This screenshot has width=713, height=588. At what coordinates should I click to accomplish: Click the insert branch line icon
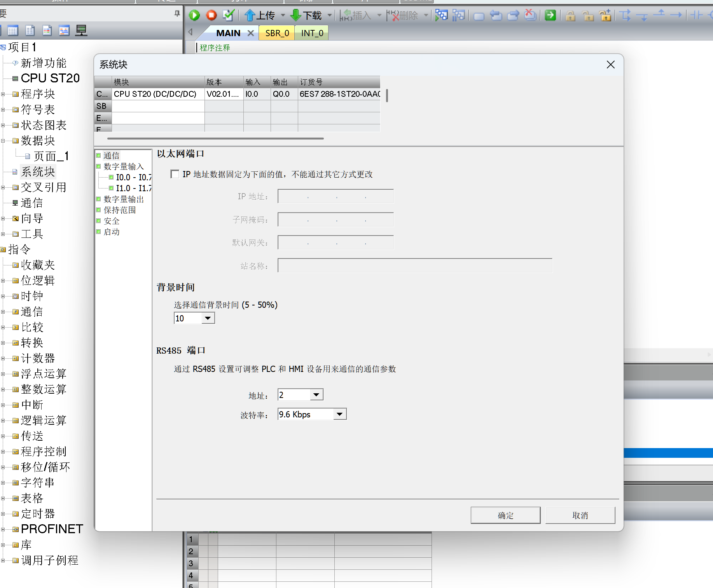pos(625,16)
